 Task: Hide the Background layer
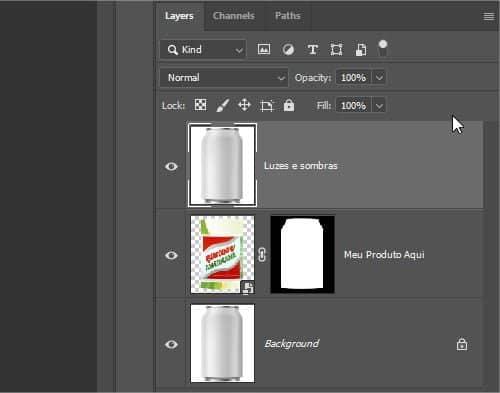171,344
